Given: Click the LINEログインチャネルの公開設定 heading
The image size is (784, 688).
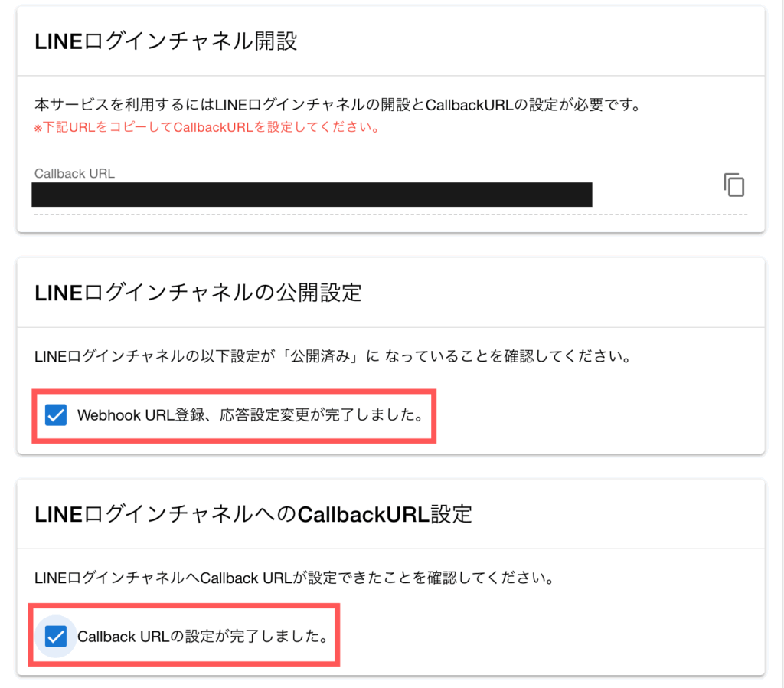Looking at the screenshot, I should click(x=198, y=293).
